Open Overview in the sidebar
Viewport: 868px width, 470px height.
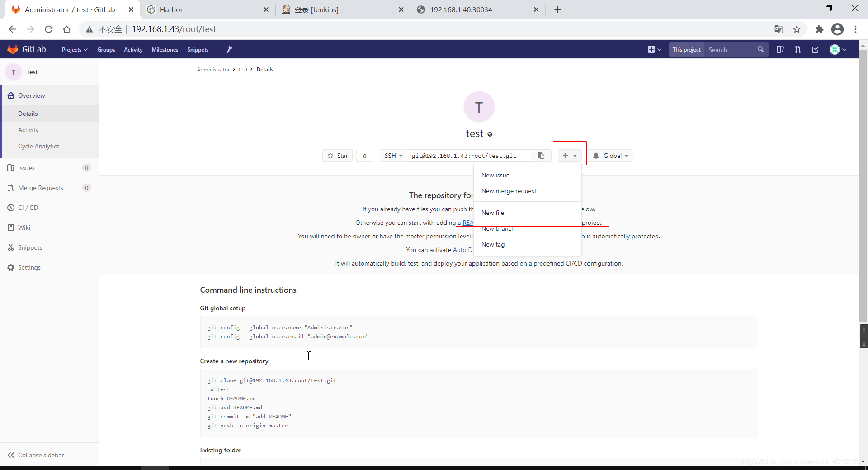(50, 95)
